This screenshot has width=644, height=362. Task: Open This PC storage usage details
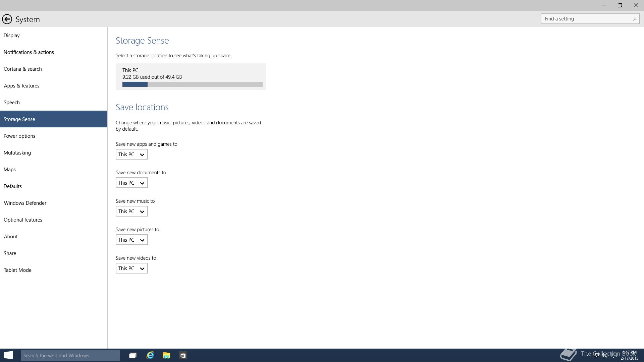click(x=191, y=76)
